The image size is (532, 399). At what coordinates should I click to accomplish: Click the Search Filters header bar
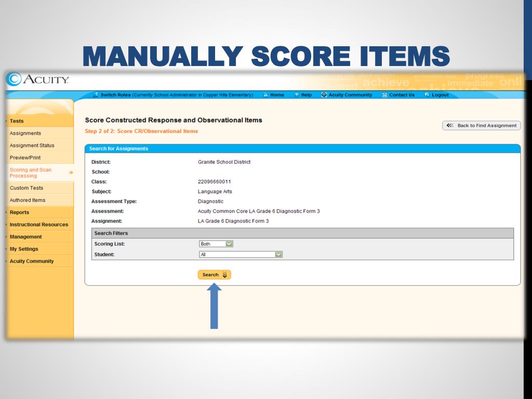(x=303, y=233)
